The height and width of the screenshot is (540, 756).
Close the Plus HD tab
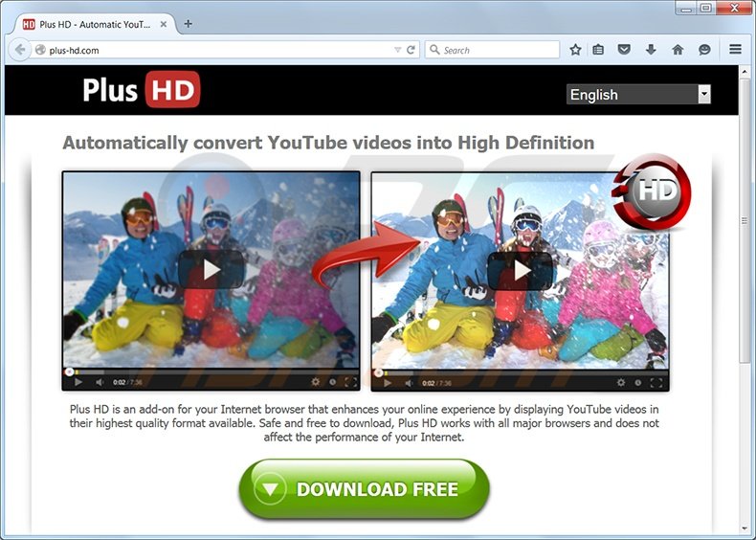coord(164,24)
